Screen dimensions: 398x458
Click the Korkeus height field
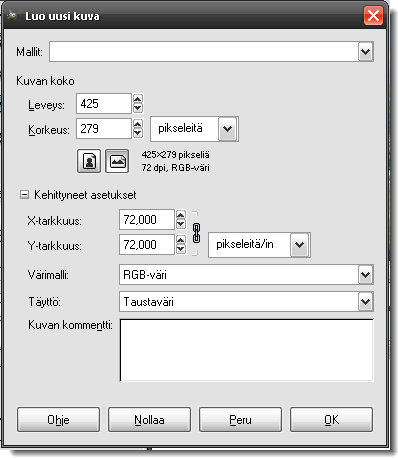tap(104, 128)
